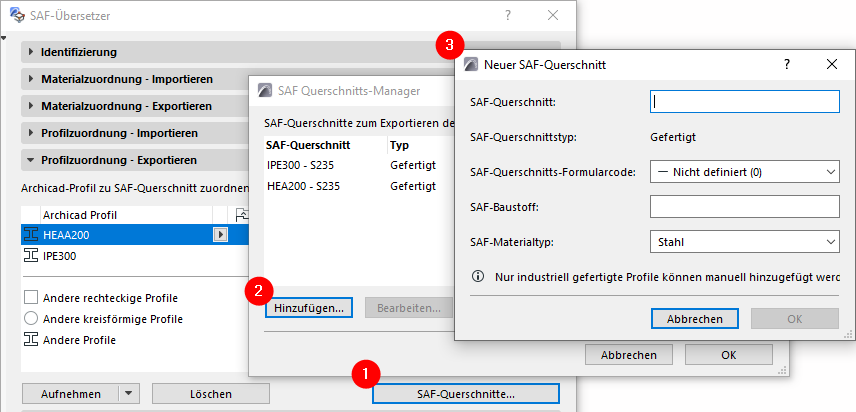Select Andere kreisförmige Profile round option

(x=30, y=319)
